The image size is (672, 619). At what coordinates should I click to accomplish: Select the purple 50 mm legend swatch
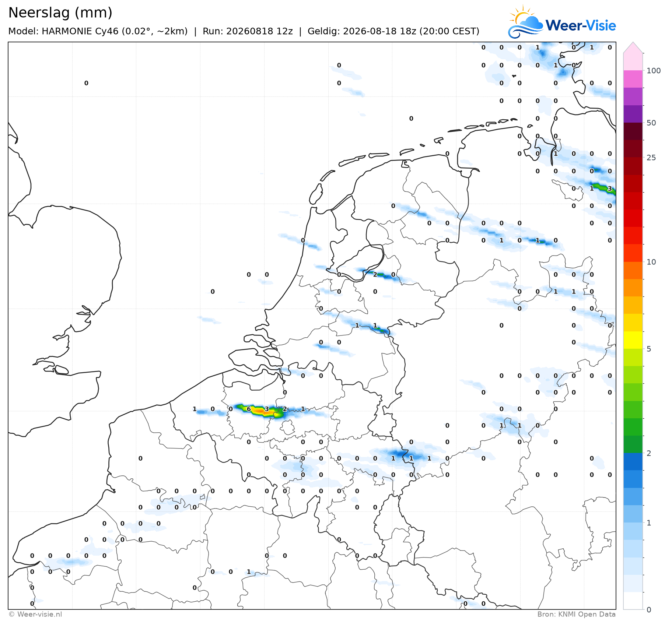[x=633, y=114]
